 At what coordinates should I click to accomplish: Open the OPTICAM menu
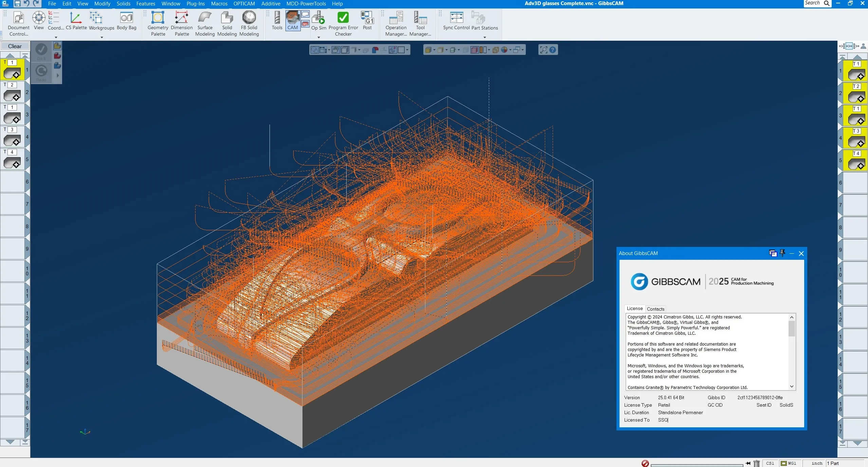click(244, 4)
